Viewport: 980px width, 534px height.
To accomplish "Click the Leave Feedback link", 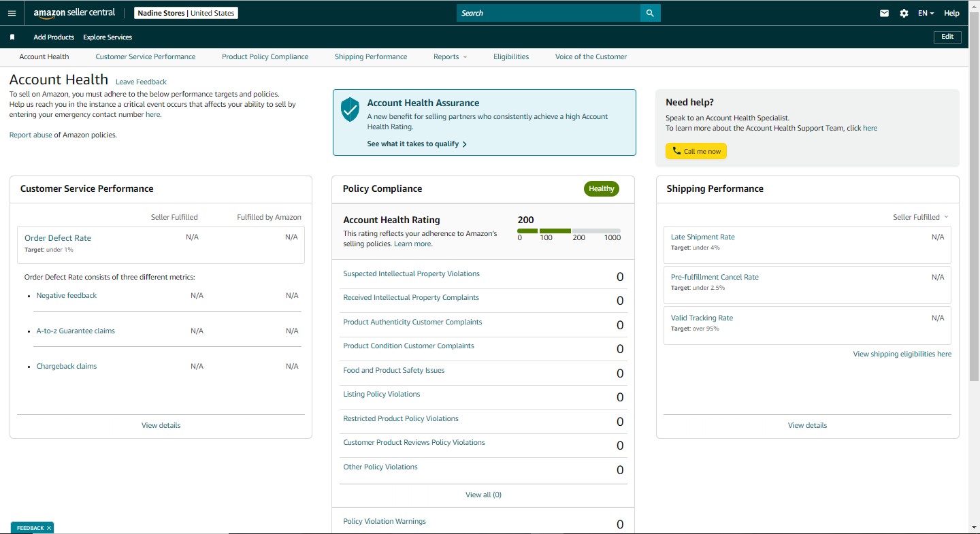I will pyautogui.click(x=141, y=82).
